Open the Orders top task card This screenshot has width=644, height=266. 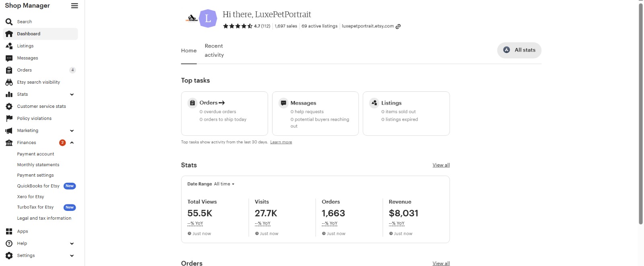click(225, 113)
